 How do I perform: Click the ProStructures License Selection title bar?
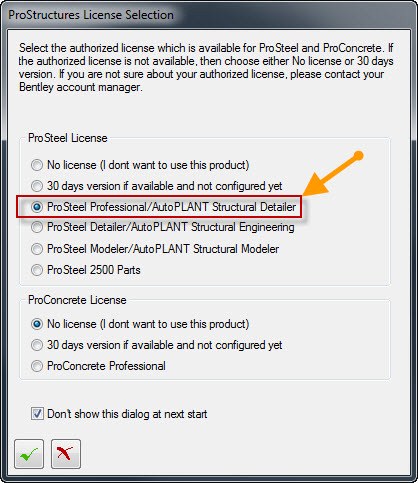click(x=91, y=15)
